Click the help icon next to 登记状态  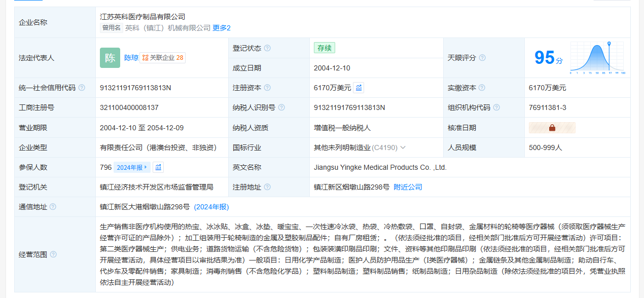267,48
